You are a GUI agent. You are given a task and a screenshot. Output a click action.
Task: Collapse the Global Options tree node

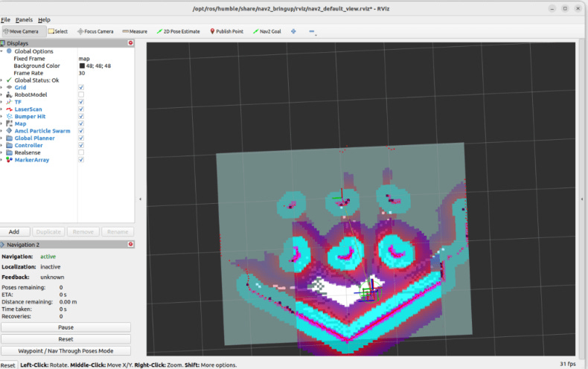tap(1, 51)
